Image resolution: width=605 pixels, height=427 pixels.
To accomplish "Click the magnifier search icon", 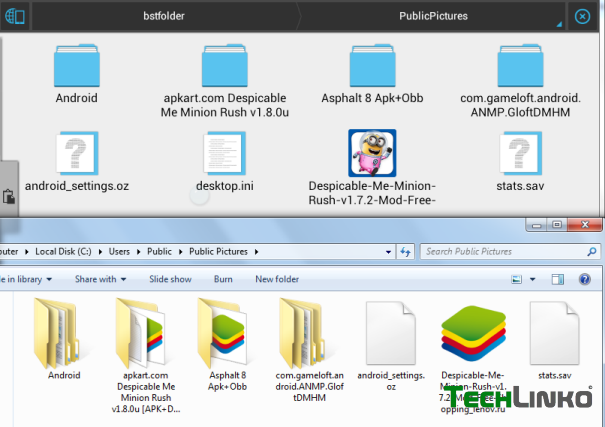I will (x=591, y=252).
